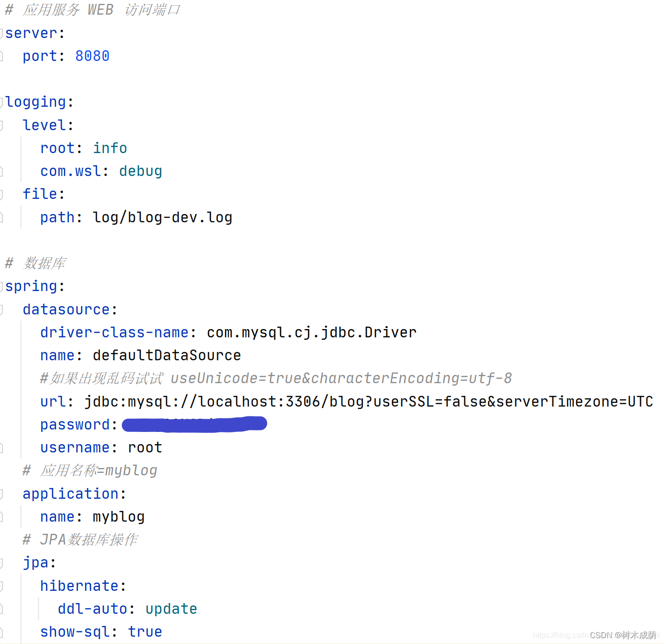
Task: Click the 'spring' key
Action: click(31, 286)
